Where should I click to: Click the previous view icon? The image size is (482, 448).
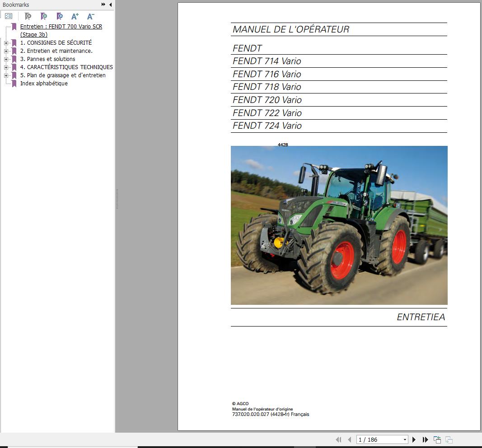[437, 439]
